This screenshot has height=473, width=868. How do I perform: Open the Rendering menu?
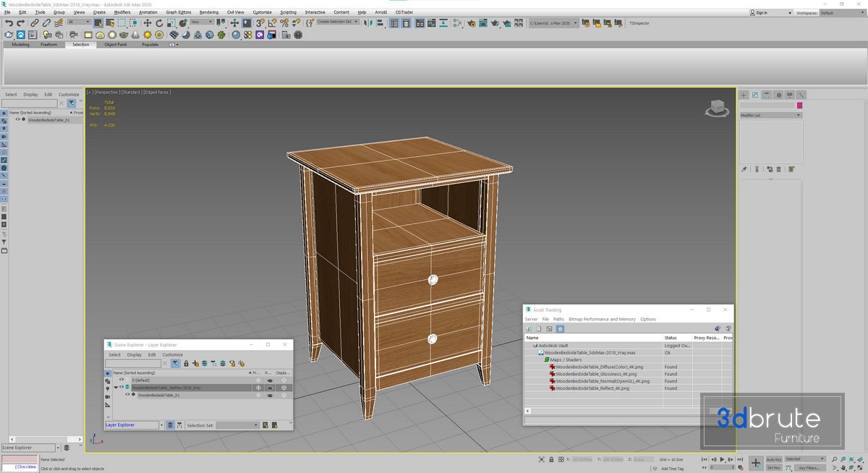click(208, 12)
